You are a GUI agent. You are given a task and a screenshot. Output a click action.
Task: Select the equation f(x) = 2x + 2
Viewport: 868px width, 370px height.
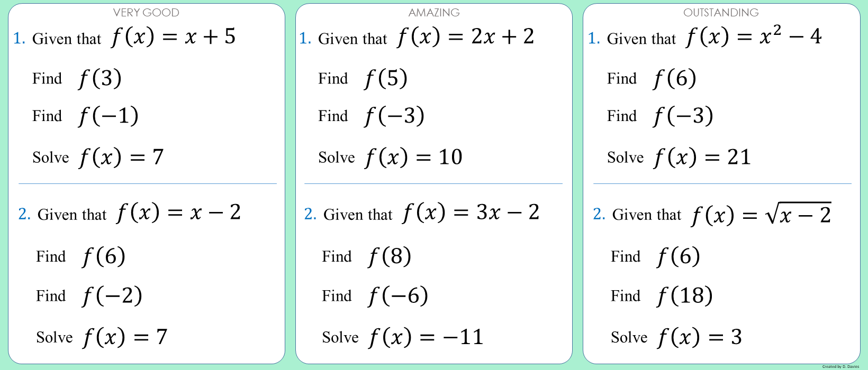[x=466, y=36]
